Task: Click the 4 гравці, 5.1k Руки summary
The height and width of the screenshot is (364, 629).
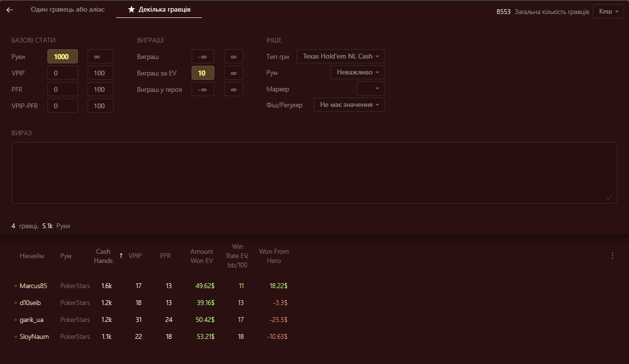Action: (x=41, y=226)
